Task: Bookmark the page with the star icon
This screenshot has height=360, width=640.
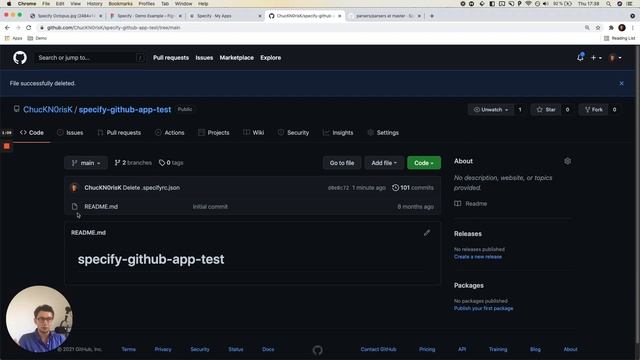Action: pos(598,27)
